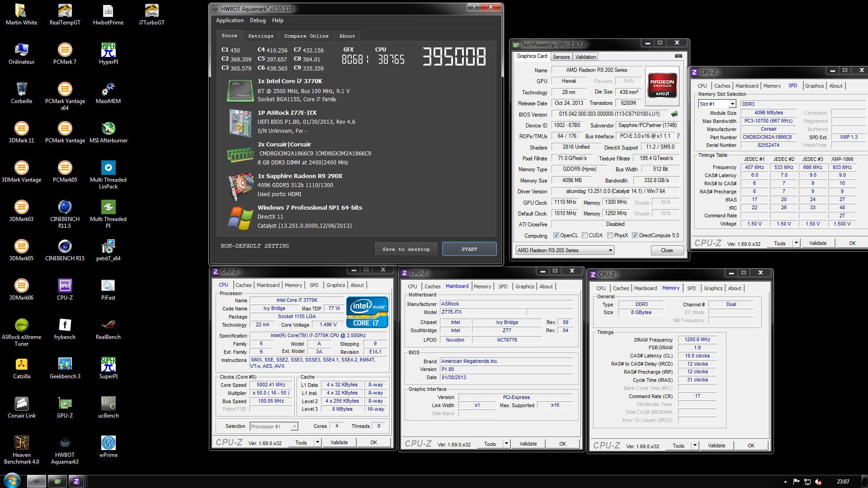868x488 pixels.
Task: Open HwbotPrime desktop icon
Action: click(x=108, y=14)
